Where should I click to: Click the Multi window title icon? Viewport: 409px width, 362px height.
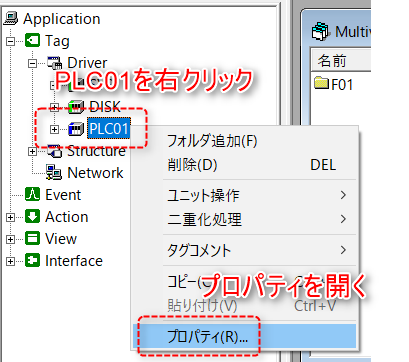321,32
